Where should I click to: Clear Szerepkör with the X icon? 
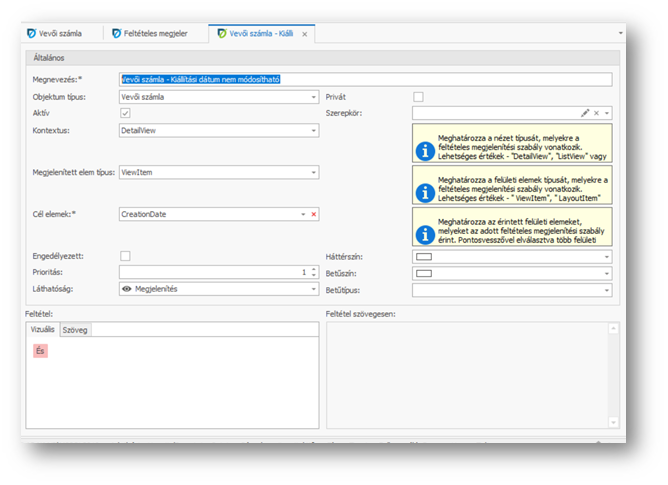coord(596,114)
